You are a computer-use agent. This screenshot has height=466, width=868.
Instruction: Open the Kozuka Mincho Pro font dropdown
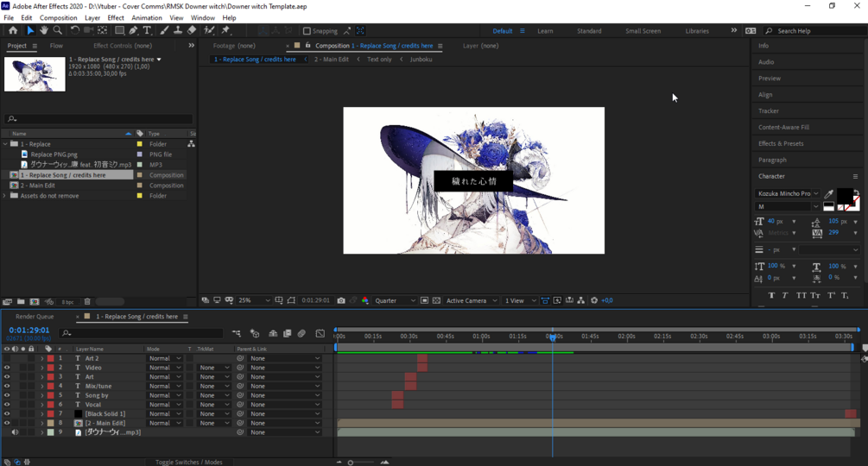[787, 193]
